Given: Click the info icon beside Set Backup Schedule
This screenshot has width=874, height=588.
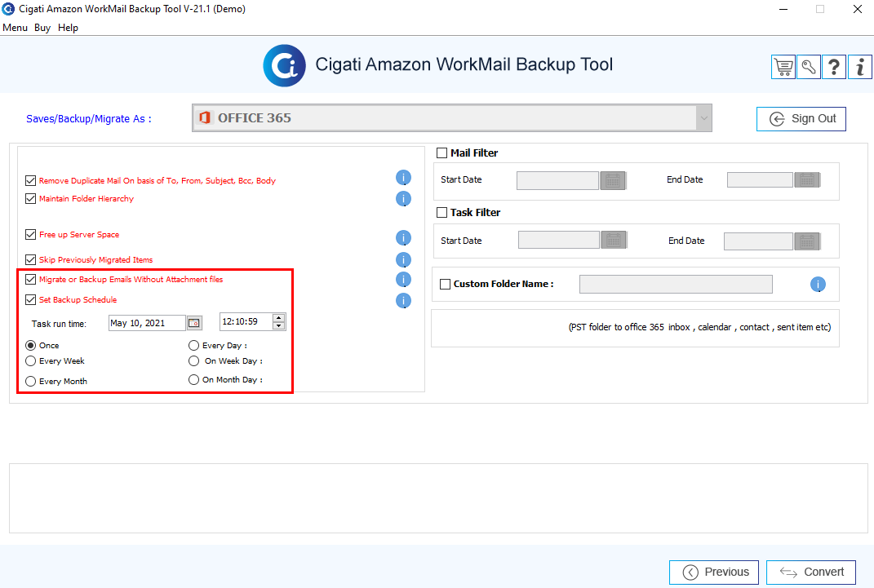Looking at the screenshot, I should [404, 301].
